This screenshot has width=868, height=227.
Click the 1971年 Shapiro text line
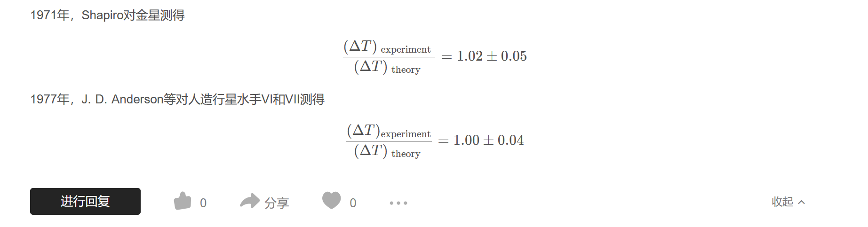[107, 16]
